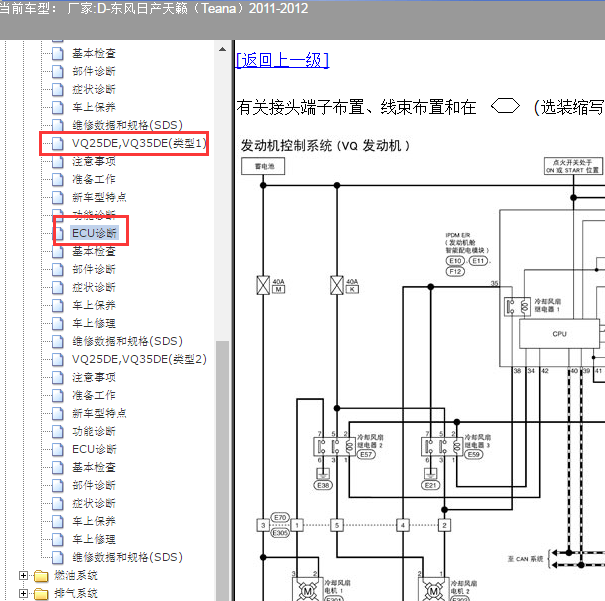
Task: Open the 排气系统 folder icon
Action: (41, 594)
